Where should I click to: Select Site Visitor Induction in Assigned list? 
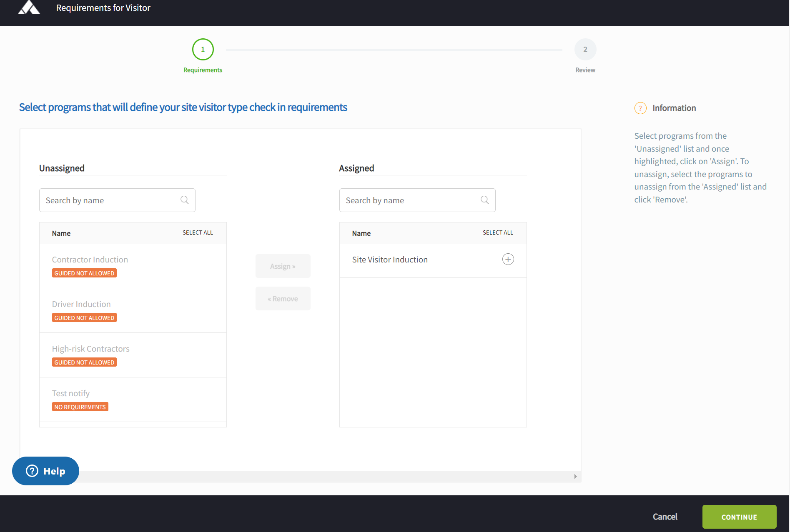pos(390,260)
